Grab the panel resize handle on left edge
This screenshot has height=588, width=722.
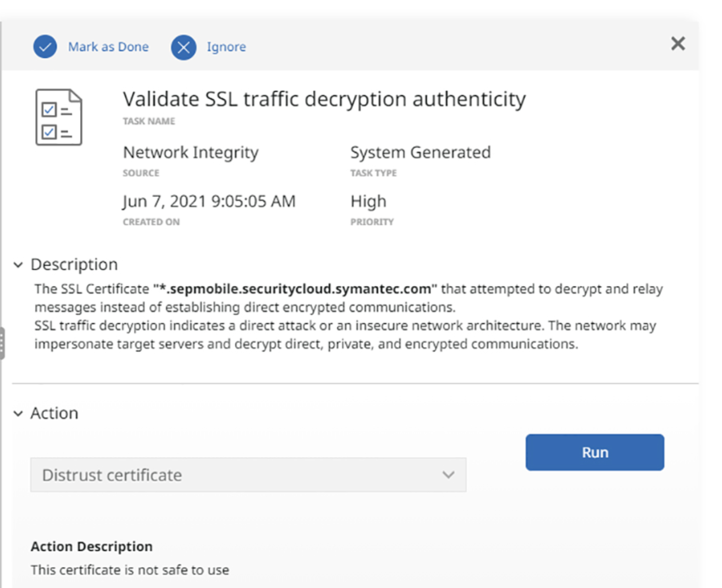click(x=2, y=343)
